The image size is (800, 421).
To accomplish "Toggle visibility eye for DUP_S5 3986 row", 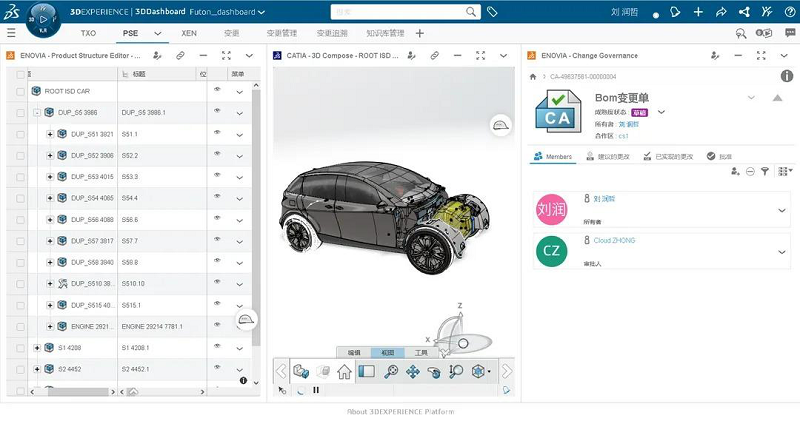I will tap(216, 112).
